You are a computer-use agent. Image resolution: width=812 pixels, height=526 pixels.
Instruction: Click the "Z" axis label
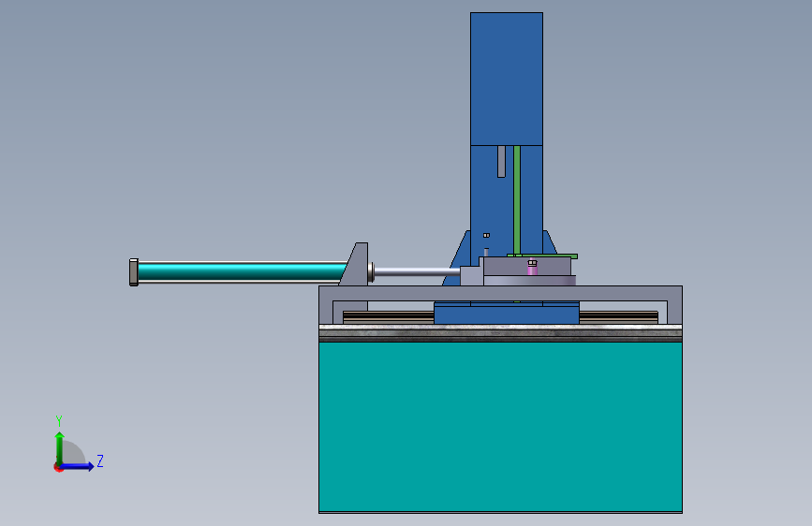[100, 460]
